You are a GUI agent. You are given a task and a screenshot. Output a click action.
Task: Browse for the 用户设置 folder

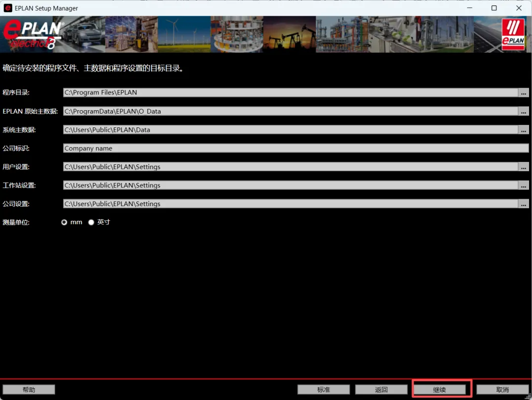[524, 167]
